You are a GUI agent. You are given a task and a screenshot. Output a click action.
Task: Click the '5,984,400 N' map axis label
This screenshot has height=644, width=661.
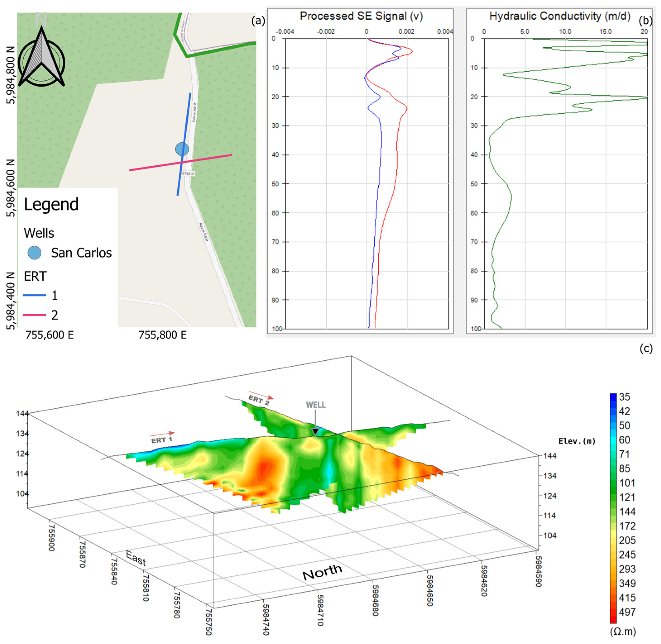point(11,300)
